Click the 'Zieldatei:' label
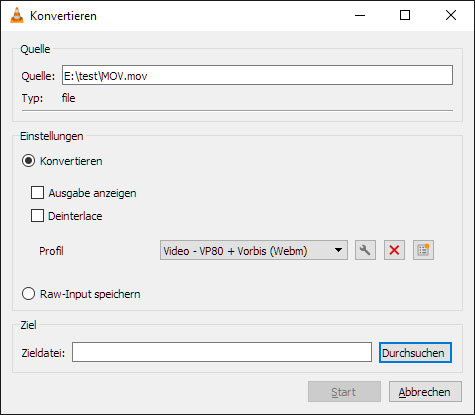The image size is (475, 415). pyautogui.click(x=43, y=353)
